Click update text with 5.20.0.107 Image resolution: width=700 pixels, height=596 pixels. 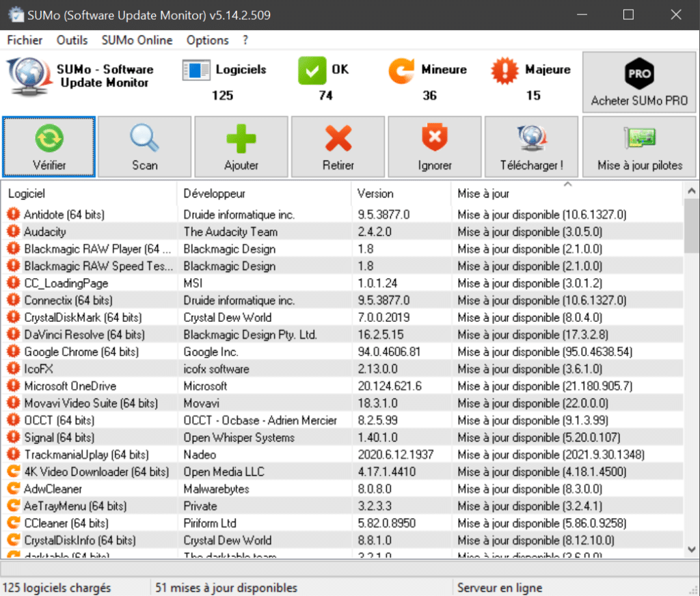click(x=539, y=437)
